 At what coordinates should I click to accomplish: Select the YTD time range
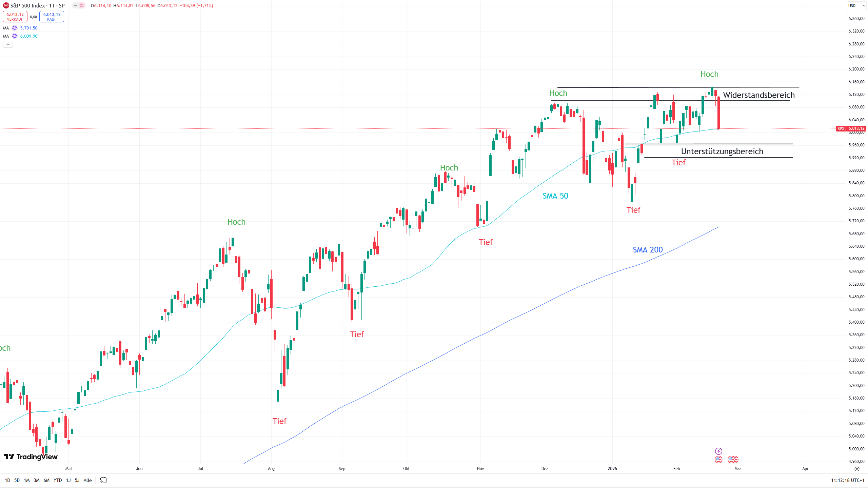(x=58, y=480)
